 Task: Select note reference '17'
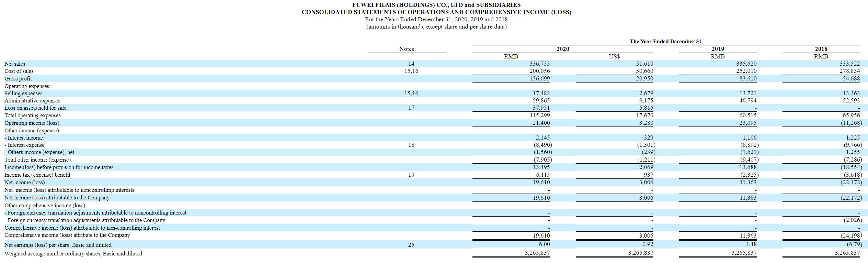coord(411,108)
